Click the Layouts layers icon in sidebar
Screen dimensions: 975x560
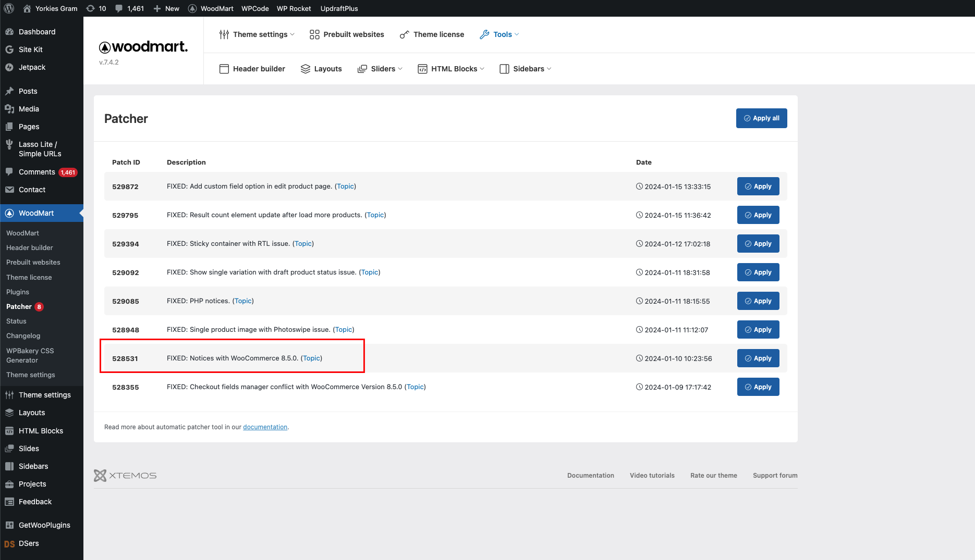(9, 413)
